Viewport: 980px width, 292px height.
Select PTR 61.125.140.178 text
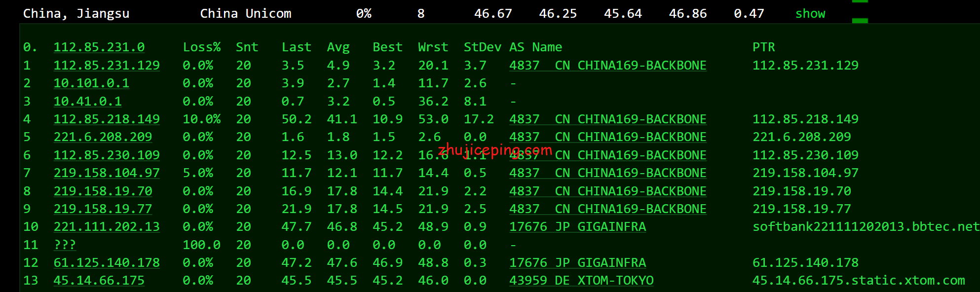(x=805, y=263)
